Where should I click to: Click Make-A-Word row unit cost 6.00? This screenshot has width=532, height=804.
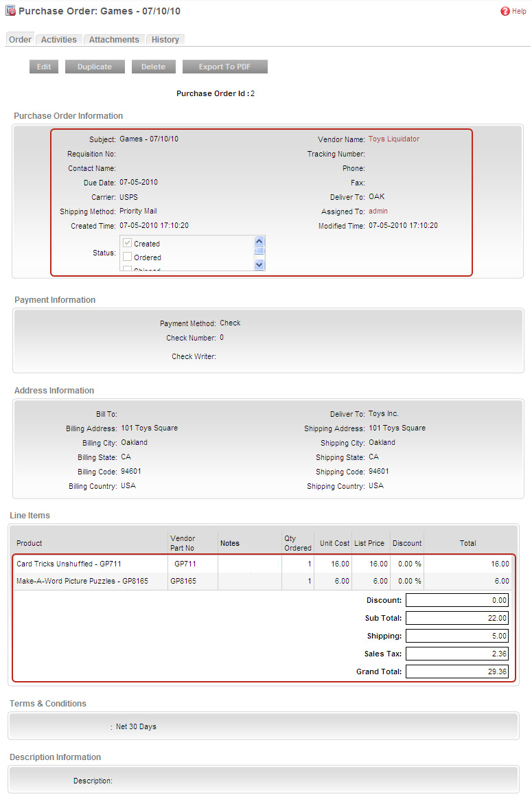(x=342, y=581)
